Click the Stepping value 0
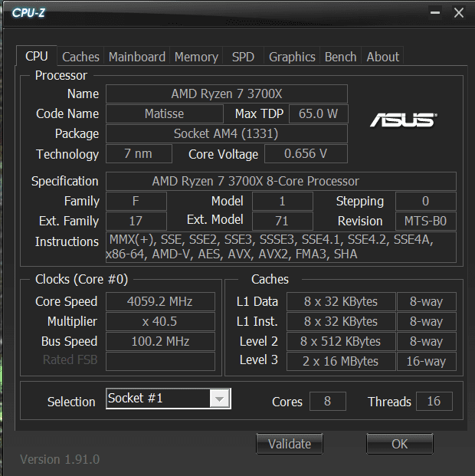The height and width of the screenshot is (476, 475). tap(426, 201)
